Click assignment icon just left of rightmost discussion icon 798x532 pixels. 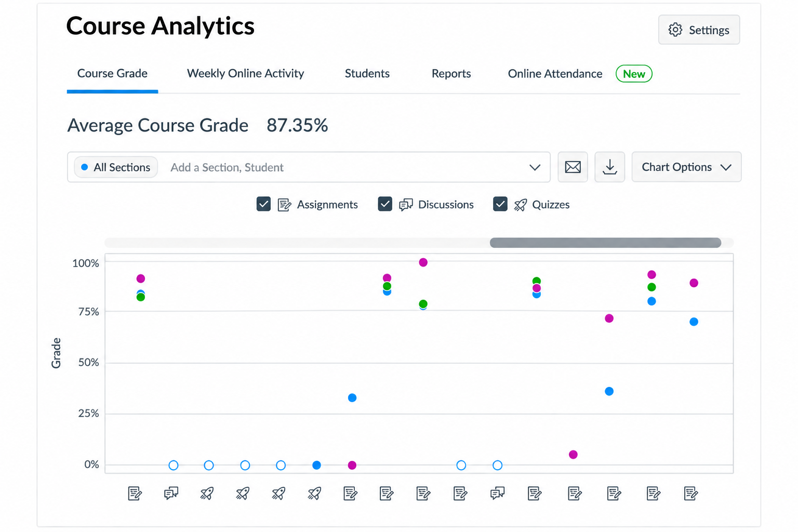[460, 493]
